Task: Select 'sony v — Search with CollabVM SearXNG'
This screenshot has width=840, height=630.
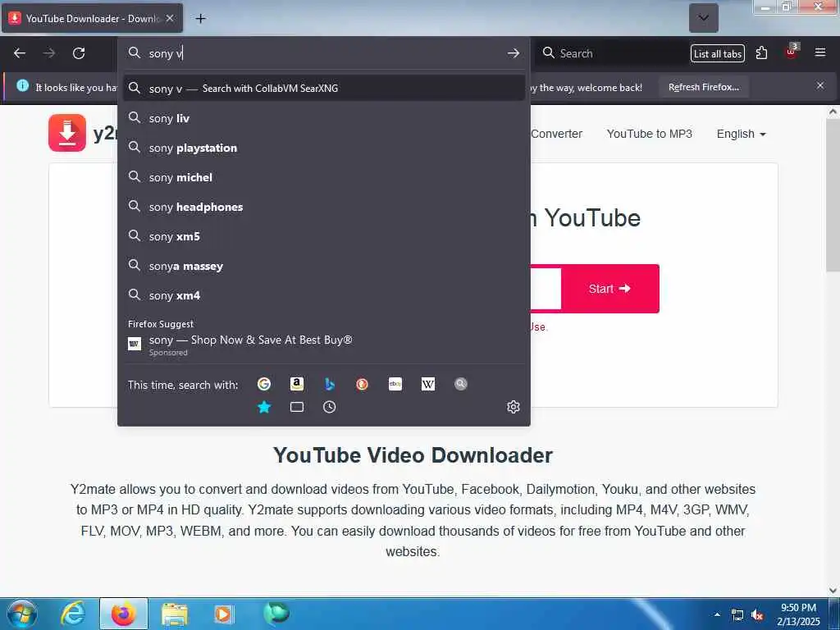Action: click(323, 89)
